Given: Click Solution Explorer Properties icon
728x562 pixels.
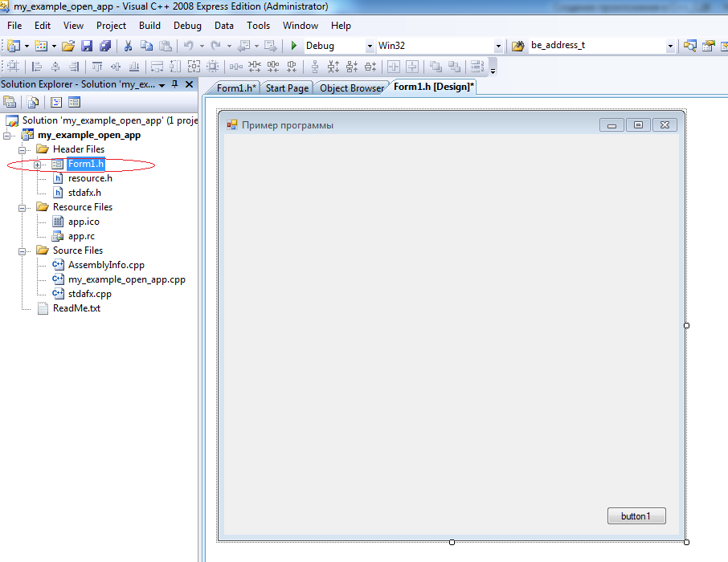Looking at the screenshot, I should 10,102.
